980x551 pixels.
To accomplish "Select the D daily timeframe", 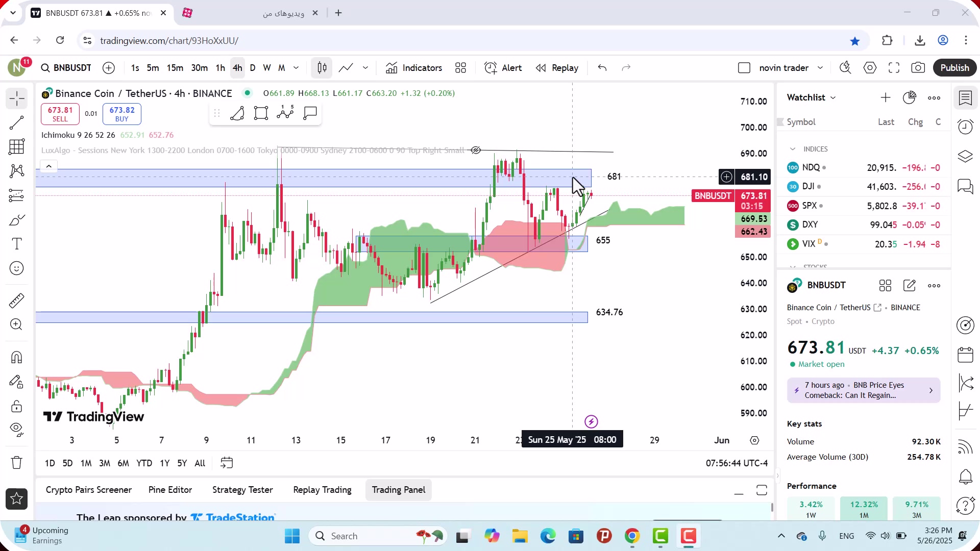I will point(253,68).
